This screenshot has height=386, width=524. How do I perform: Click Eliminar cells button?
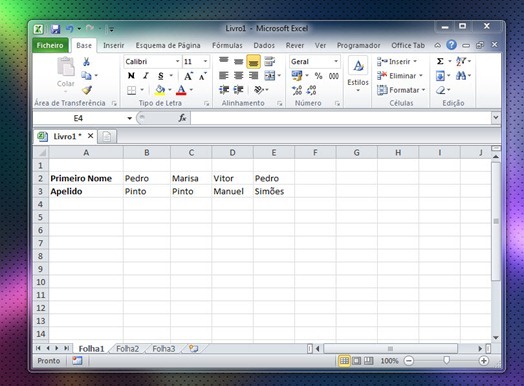click(x=400, y=76)
